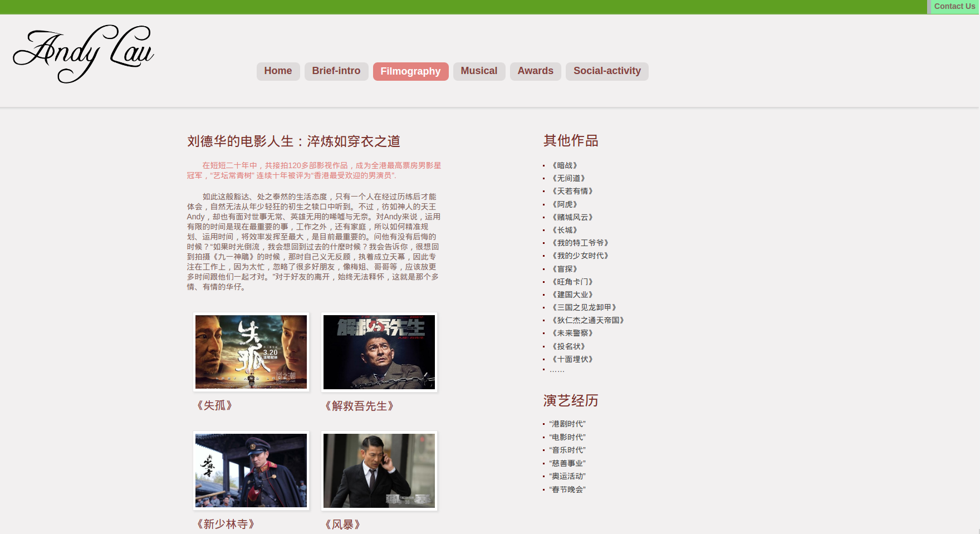Click “电影时代” under 演艺经历
980x534 pixels.
point(567,437)
